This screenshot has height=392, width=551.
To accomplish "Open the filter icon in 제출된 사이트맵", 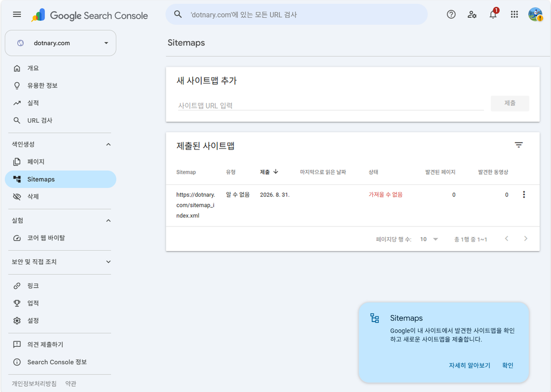I will (519, 145).
